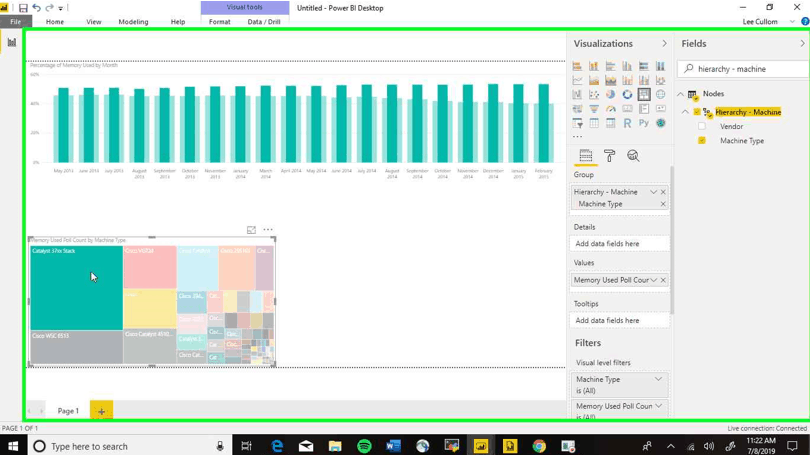
Task: Select the funnel visual icon
Action: (594, 108)
